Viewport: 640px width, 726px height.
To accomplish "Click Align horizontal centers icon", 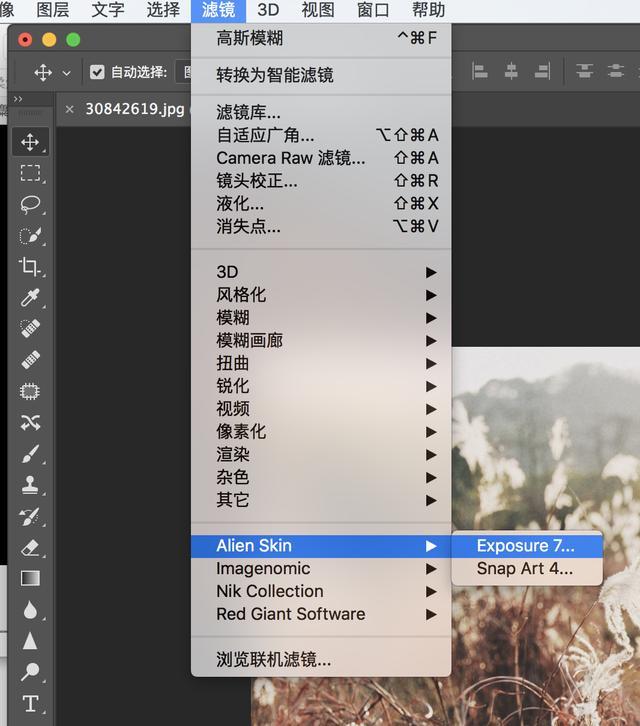I will point(511,72).
